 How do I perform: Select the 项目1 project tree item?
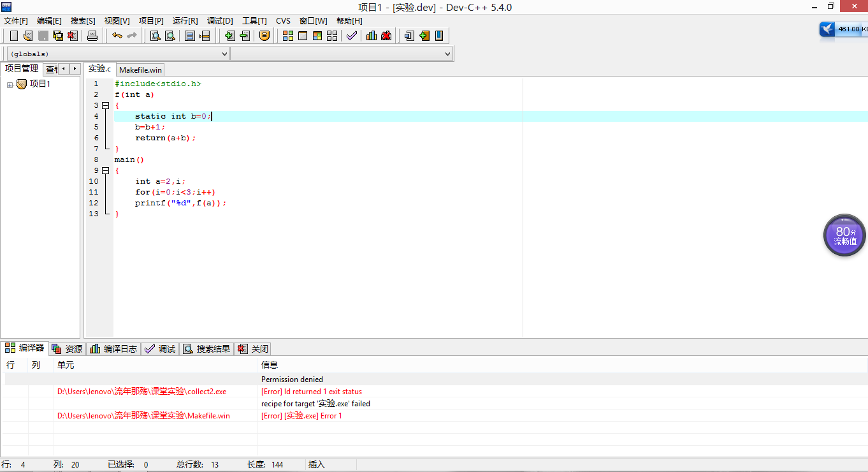tap(40, 84)
